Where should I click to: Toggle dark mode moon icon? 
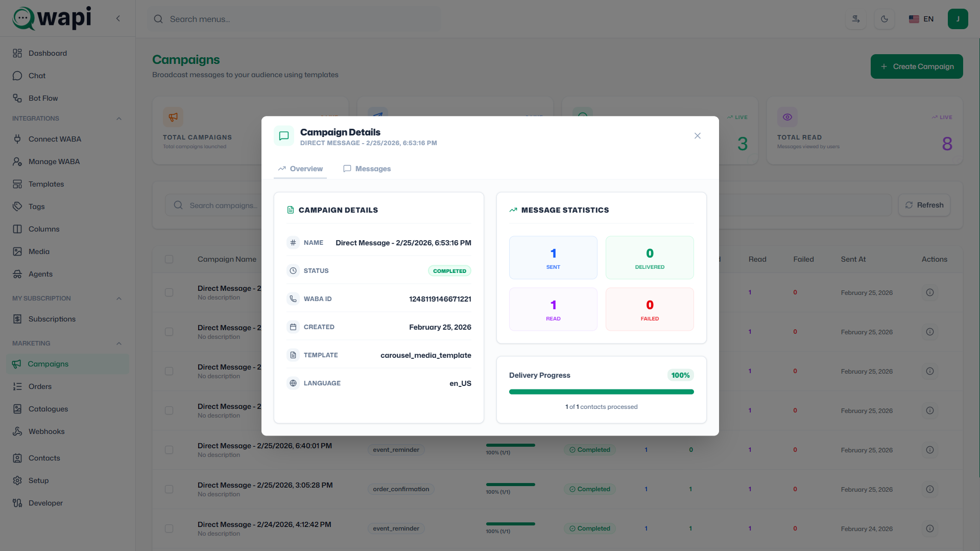click(x=884, y=19)
